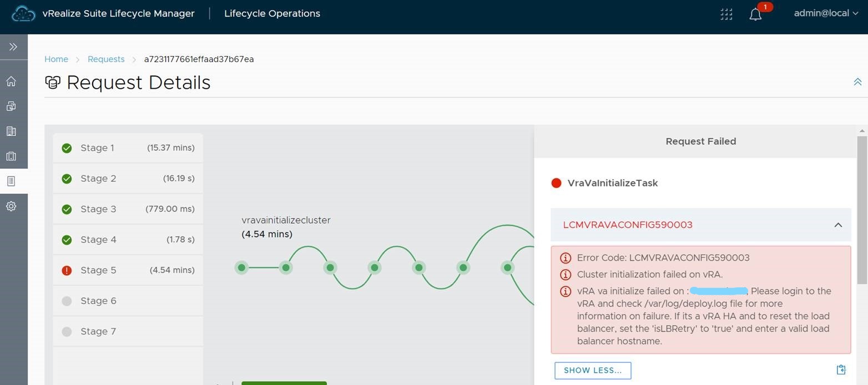Select Stage 4 in the stage list
The height and width of the screenshot is (385, 868).
[x=128, y=240]
